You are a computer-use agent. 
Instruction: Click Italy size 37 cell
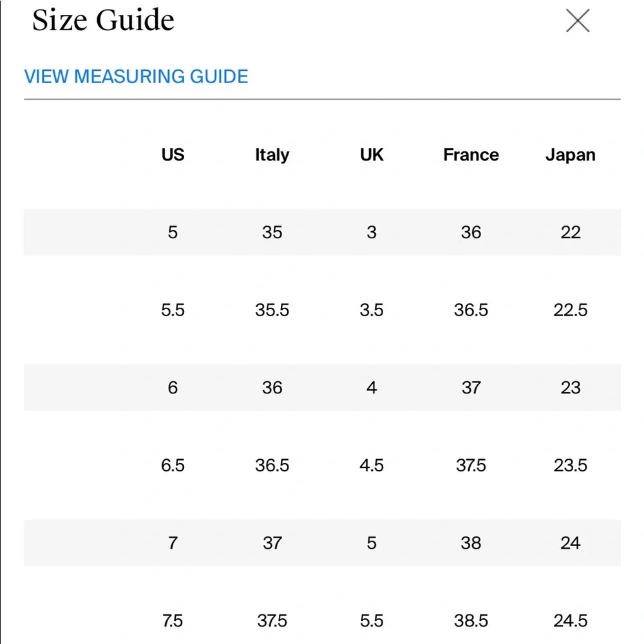[x=272, y=543]
